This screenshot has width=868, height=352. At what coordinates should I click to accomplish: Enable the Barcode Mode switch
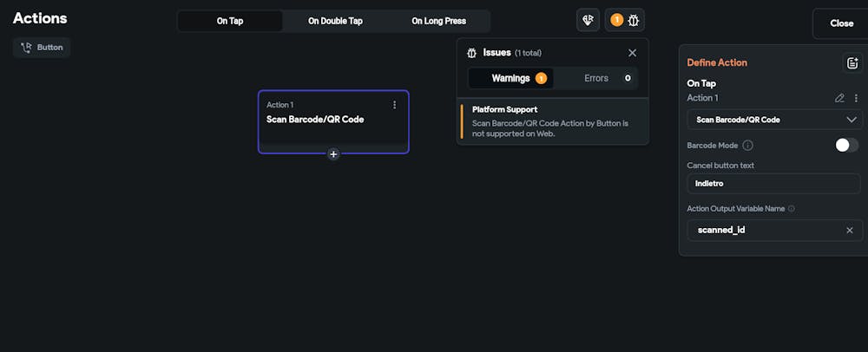coord(846,145)
